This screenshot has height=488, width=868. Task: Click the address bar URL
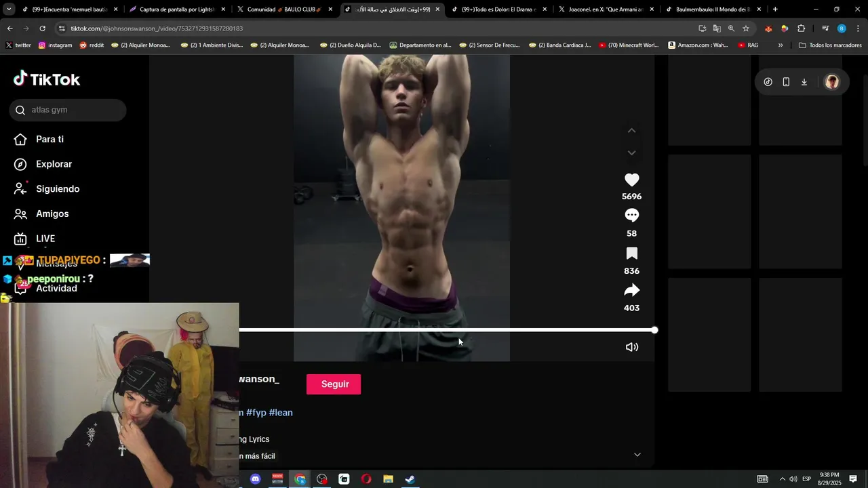tap(156, 28)
